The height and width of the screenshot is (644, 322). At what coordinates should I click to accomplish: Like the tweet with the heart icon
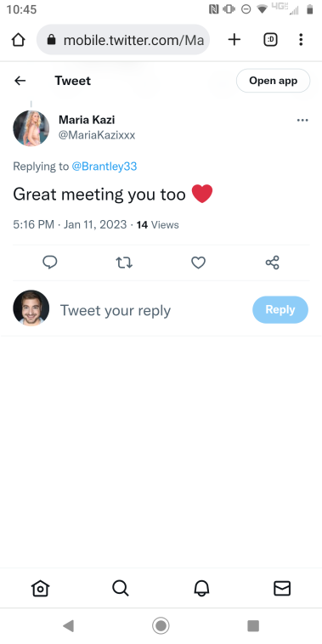tap(198, 262)
